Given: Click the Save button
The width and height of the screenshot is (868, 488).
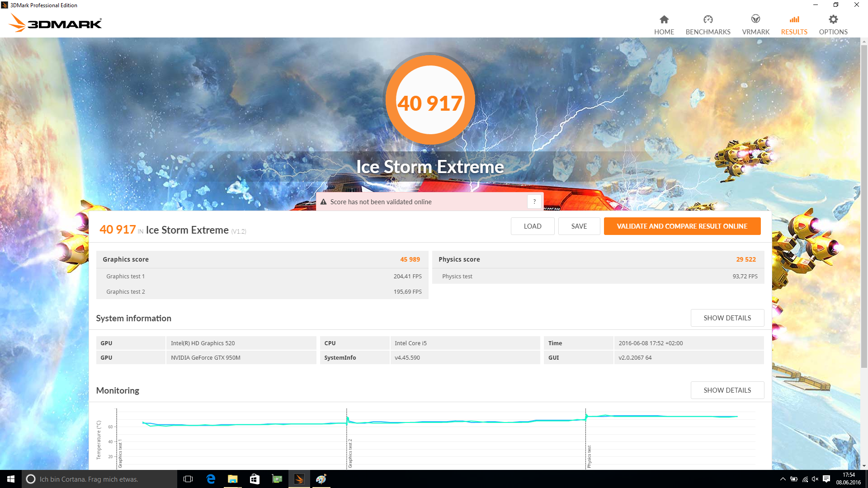Looking at the screenshot, I should [579, 226].
